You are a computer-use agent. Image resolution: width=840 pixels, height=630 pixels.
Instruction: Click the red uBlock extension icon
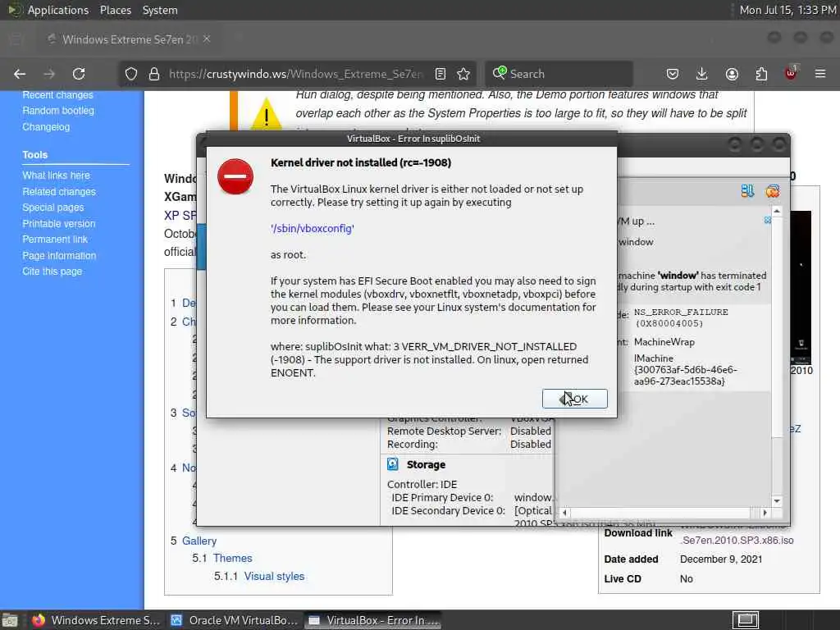click(x=791, y=73)
